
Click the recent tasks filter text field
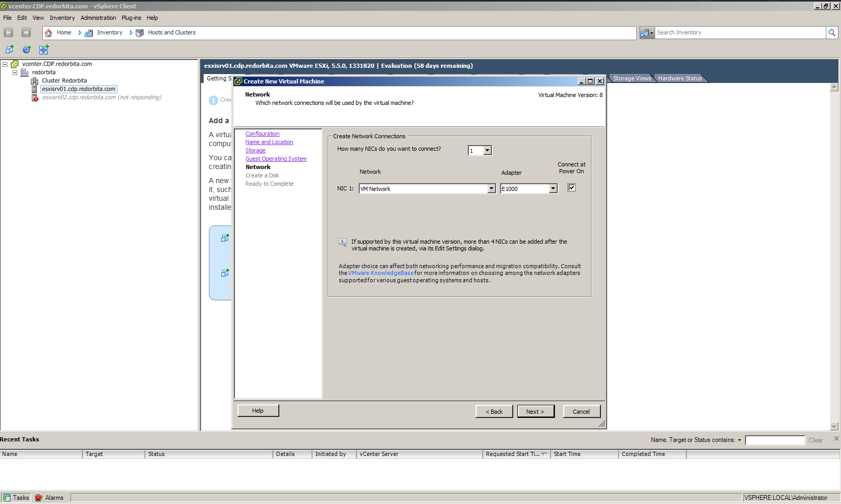pos(775,440)
